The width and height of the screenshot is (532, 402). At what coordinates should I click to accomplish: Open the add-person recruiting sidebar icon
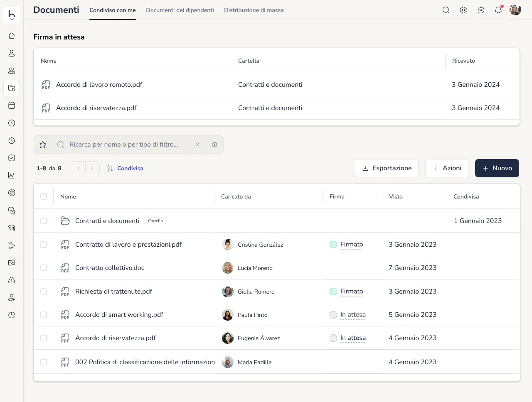12,297
